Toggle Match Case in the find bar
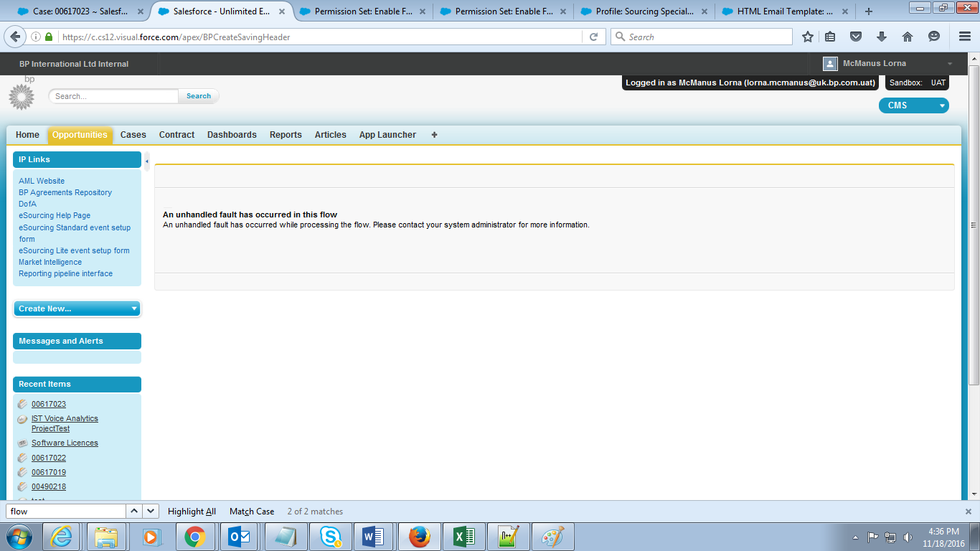The width and height of the screenshot is (980, 551). pos(252,512)
